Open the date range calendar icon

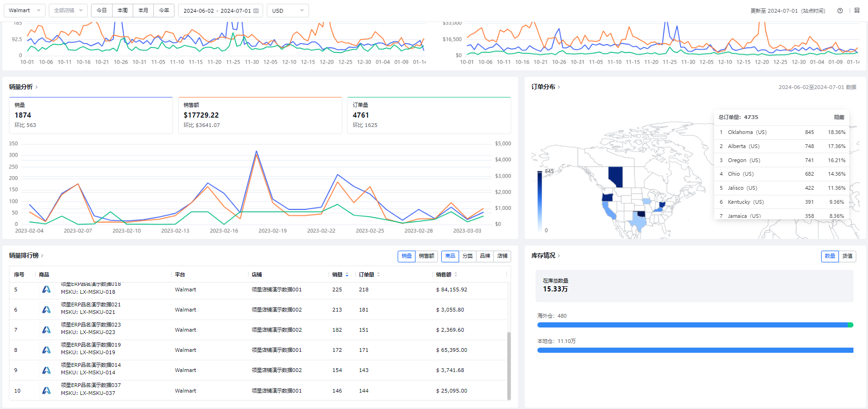click(x=256, y=11)
